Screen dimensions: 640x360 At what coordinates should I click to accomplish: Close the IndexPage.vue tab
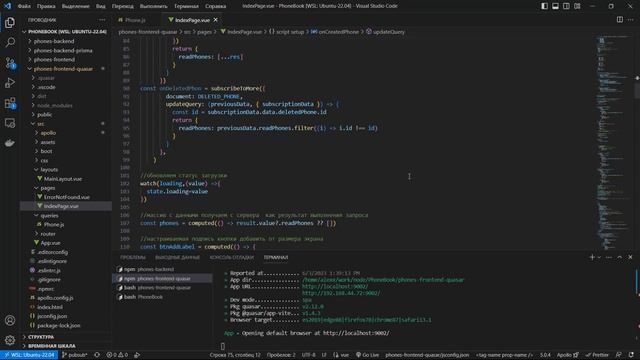click(216, 20)
